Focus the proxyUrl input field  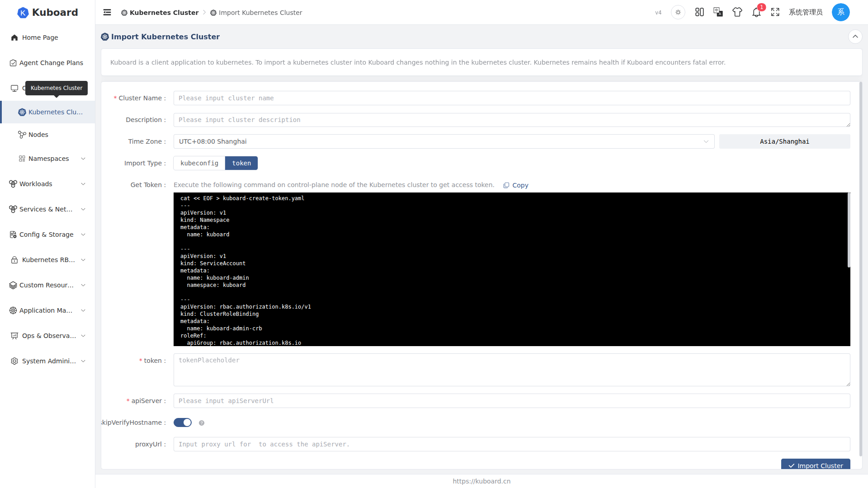click(512, 444)
